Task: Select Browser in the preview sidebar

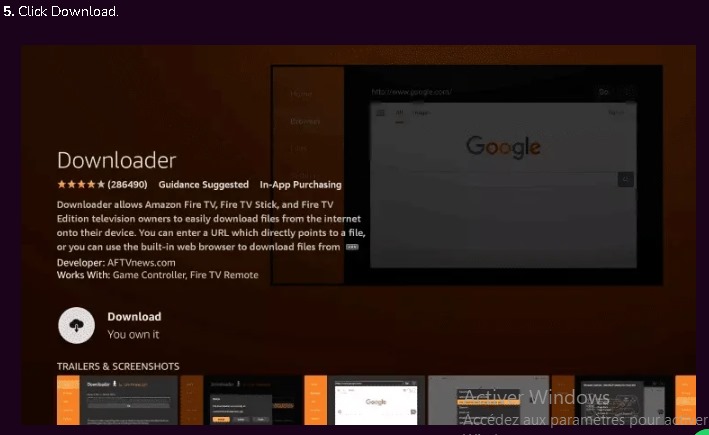Action: point(305,121)
